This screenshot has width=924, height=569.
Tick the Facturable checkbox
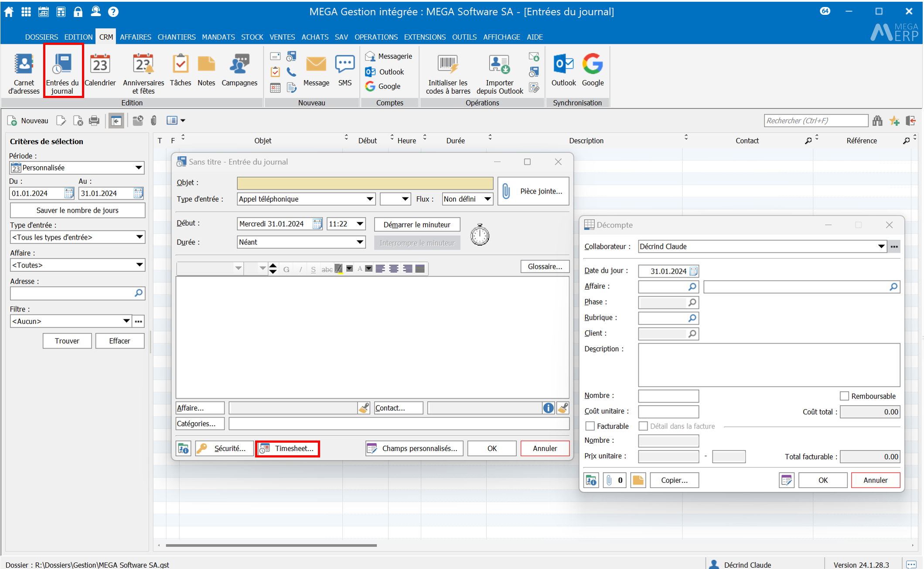pyautogui.click(x=590, y=426)
